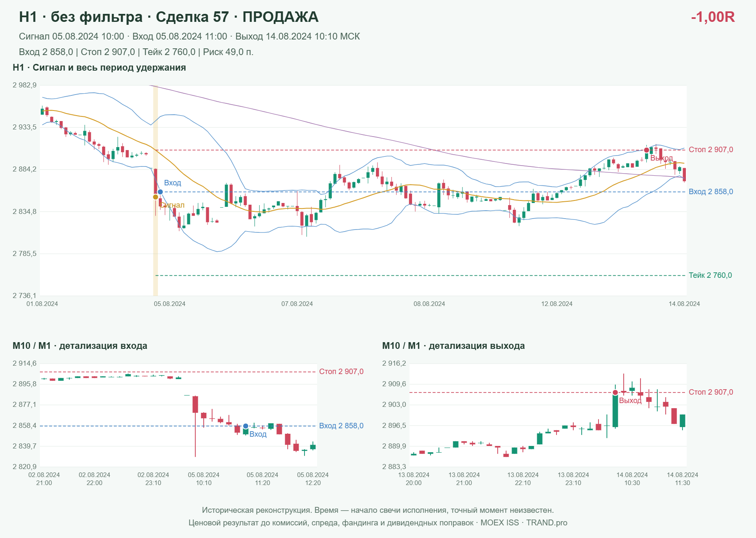This screenshot has width=756, height=538.
Task: Click the 2 839,7 axis value in entry detail
Action: pos(24,446)
